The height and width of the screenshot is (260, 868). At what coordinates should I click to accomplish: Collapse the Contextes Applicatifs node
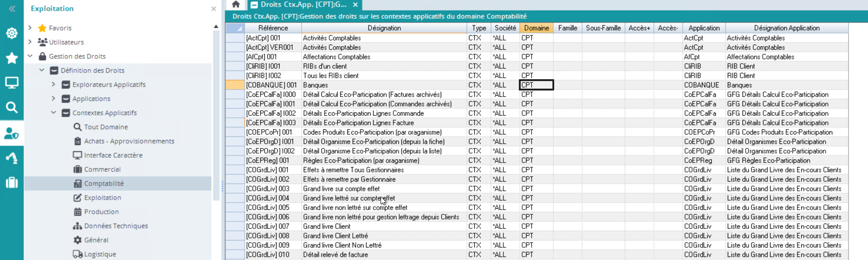pos(54,113)
